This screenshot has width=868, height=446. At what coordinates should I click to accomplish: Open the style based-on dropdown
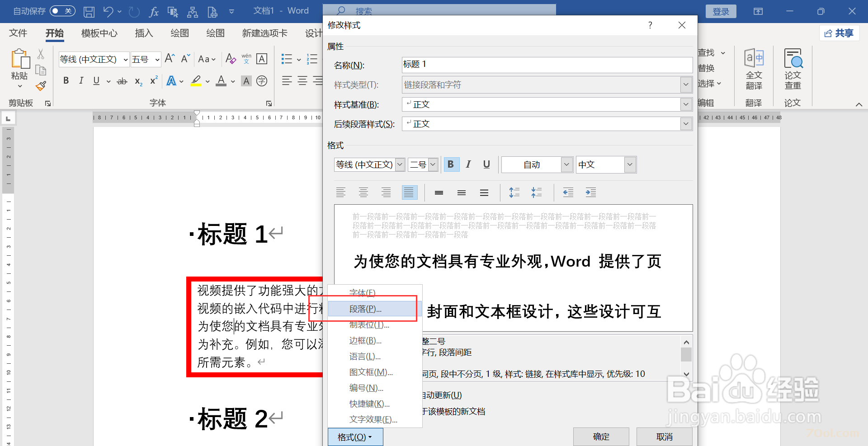pos(686,104)
